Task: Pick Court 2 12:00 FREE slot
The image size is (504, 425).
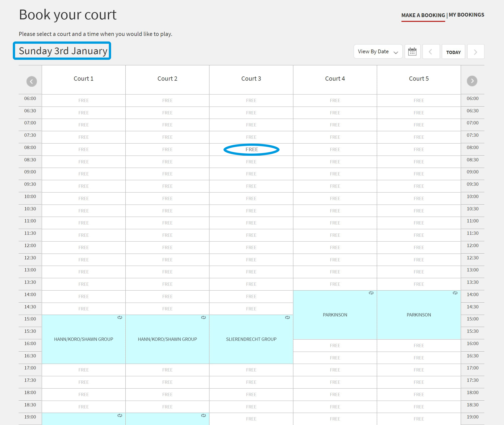Action: (167, 248)
